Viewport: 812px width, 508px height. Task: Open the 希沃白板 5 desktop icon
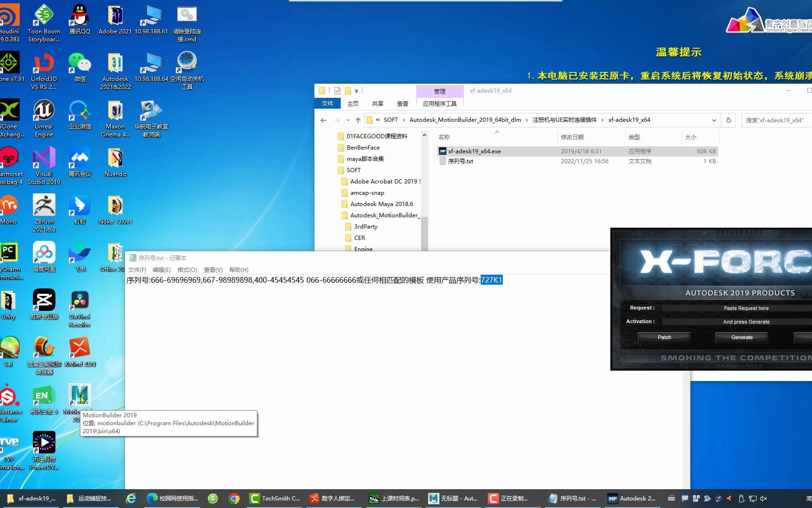tap(44, 399)
